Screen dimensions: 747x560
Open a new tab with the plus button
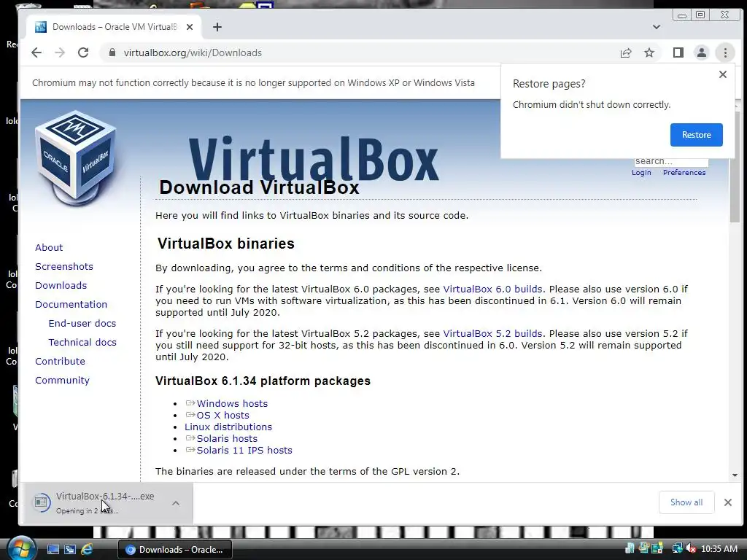coord(217,27)
